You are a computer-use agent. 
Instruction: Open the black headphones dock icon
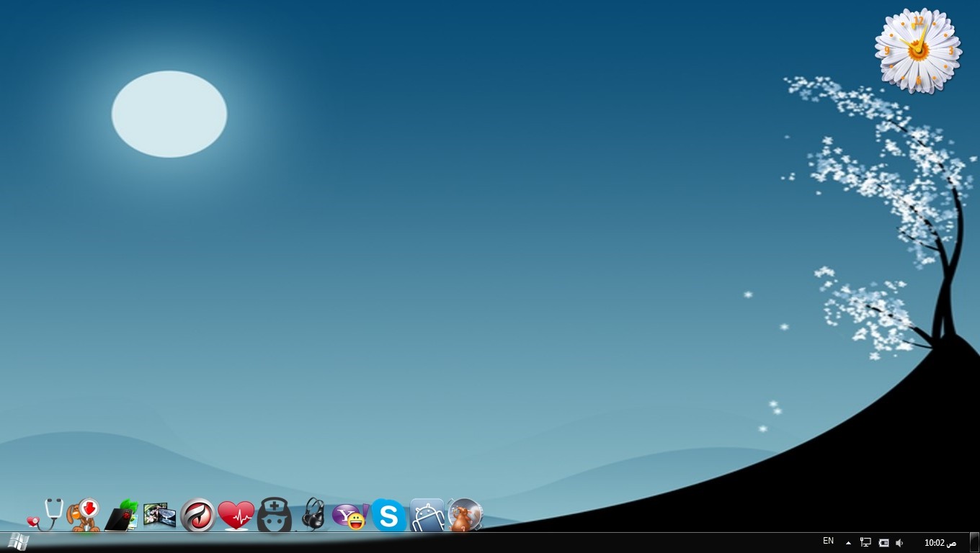313,514
